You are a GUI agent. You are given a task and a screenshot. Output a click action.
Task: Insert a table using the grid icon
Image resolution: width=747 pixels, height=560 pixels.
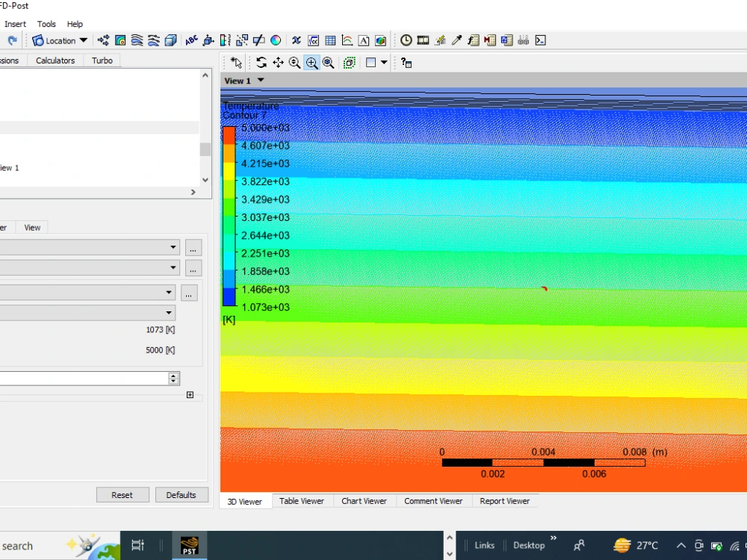[329, 40]
